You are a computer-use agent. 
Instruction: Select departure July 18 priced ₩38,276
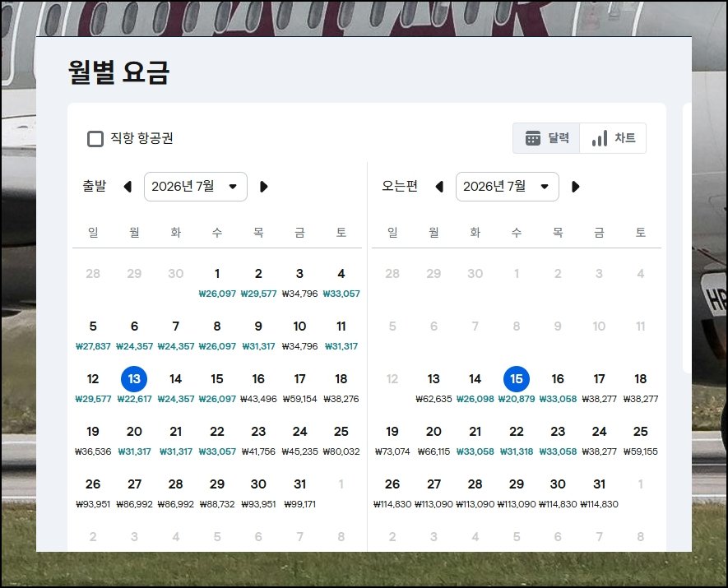341,387
